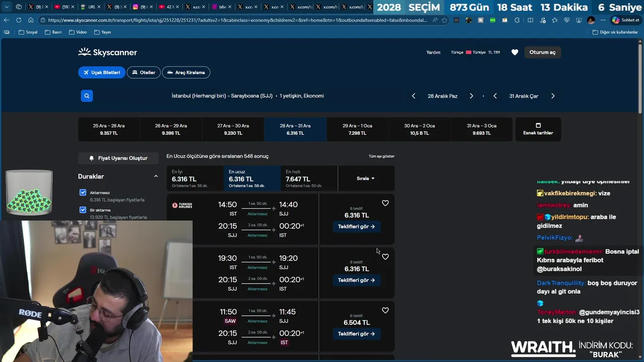This screenshot has height=362, width=644.
Task: Save the 11:50 SAW flight with its heart
Action: click(x=385, y=311)
